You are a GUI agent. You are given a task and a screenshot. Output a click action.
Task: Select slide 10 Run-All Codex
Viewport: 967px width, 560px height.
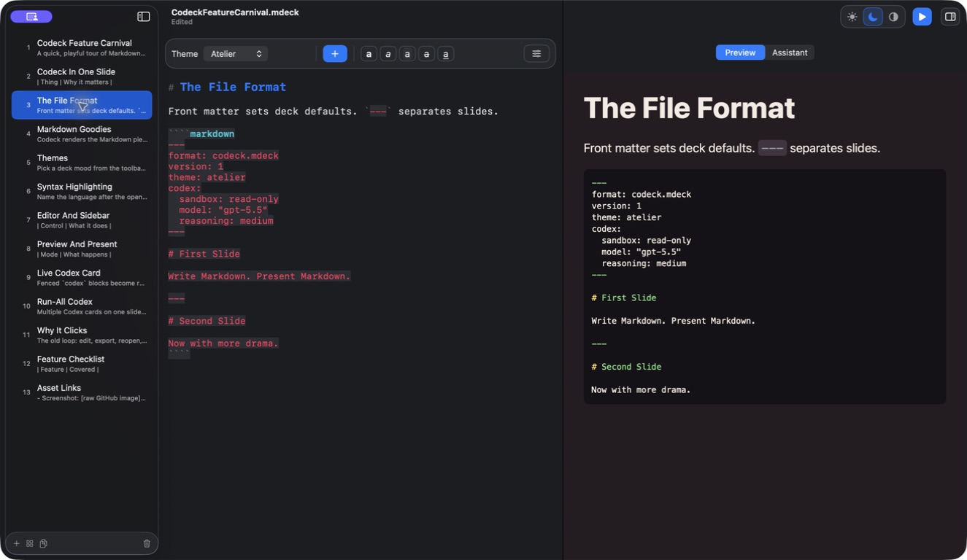[x=82, y=306]
